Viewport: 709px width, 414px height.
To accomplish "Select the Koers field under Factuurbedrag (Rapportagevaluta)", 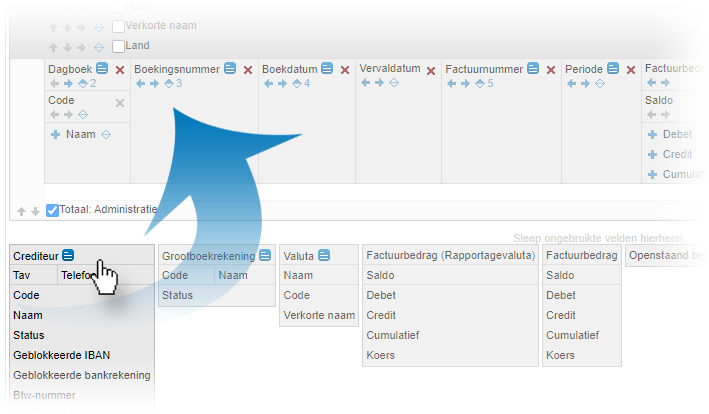I will coord(380,355).
